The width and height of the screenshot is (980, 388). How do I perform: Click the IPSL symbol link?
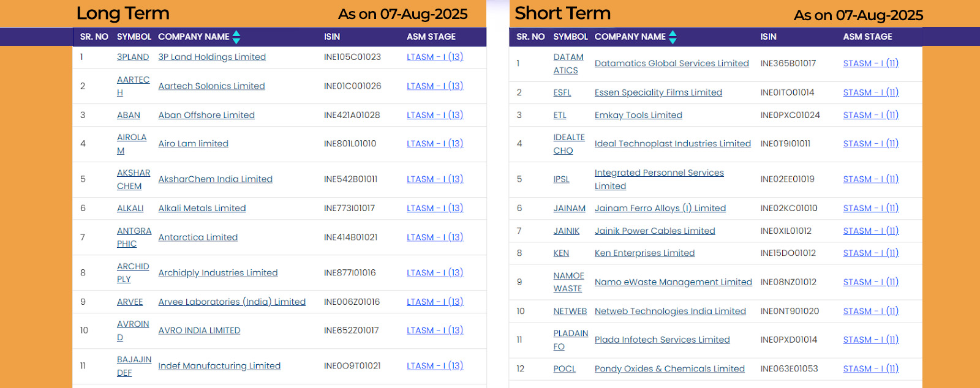point(561,179)
